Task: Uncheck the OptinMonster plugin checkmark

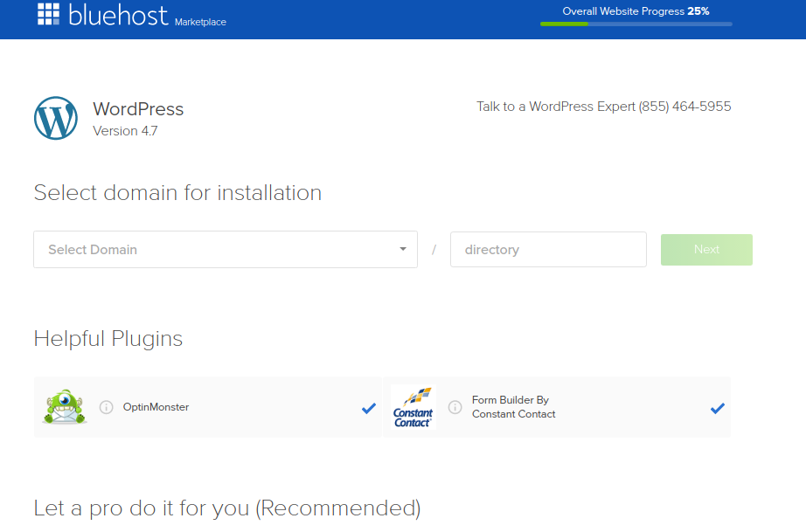Action: coord(369,408)
